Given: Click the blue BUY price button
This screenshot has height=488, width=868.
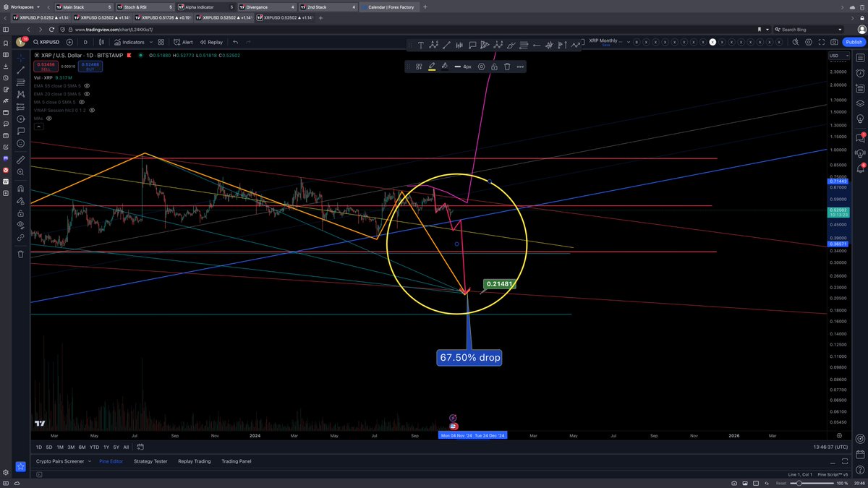Looking at the screenshot, I should pos(90,66).
